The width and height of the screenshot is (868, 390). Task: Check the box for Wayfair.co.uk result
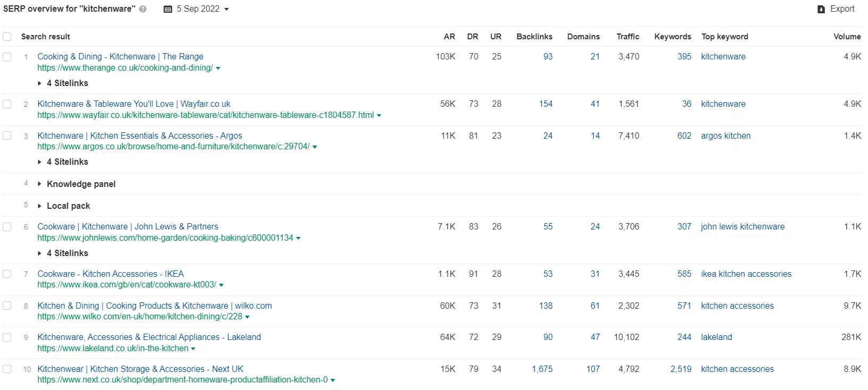coord(7,104)
